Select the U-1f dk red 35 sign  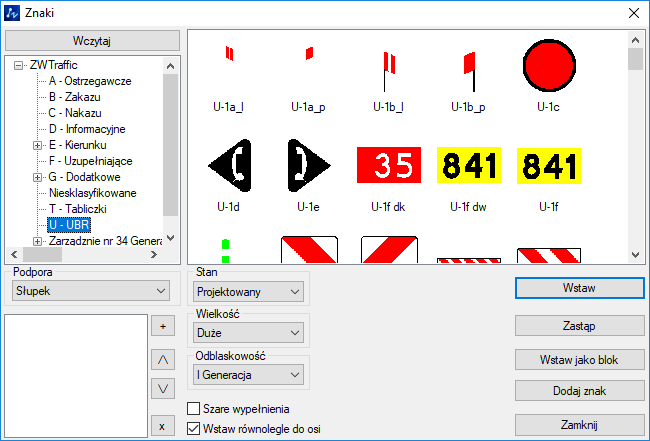387,164
